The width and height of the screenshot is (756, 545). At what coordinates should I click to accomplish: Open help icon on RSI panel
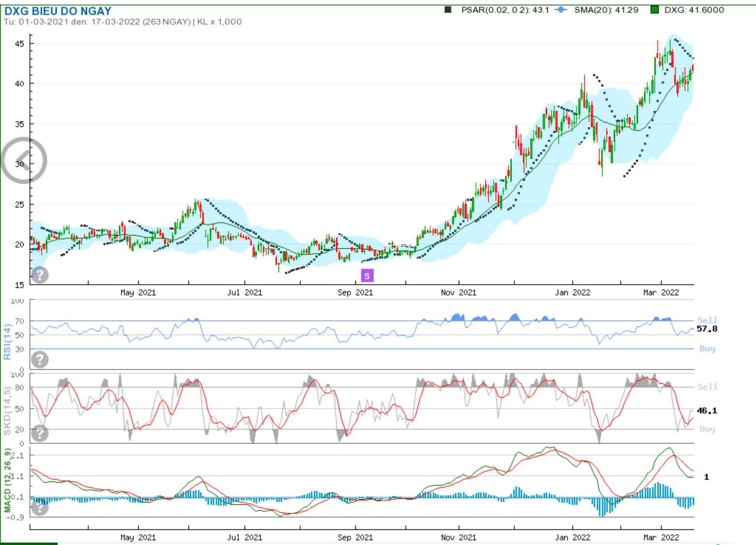[40, 360]
